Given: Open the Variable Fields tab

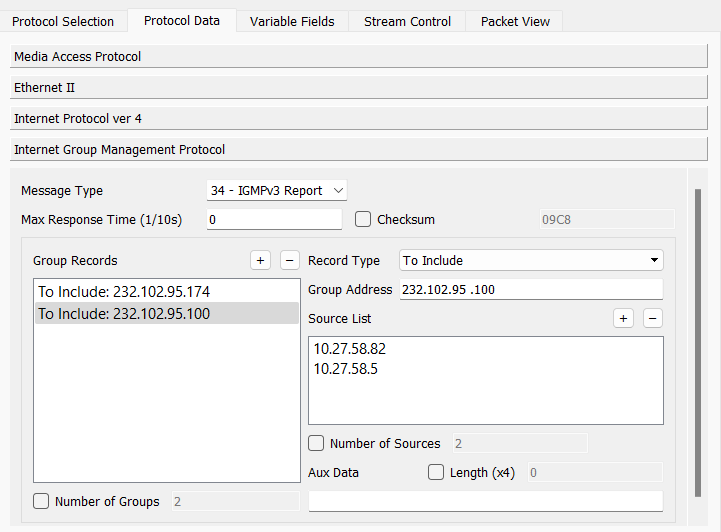Looking at the screenshot, I should coord(292,21).
